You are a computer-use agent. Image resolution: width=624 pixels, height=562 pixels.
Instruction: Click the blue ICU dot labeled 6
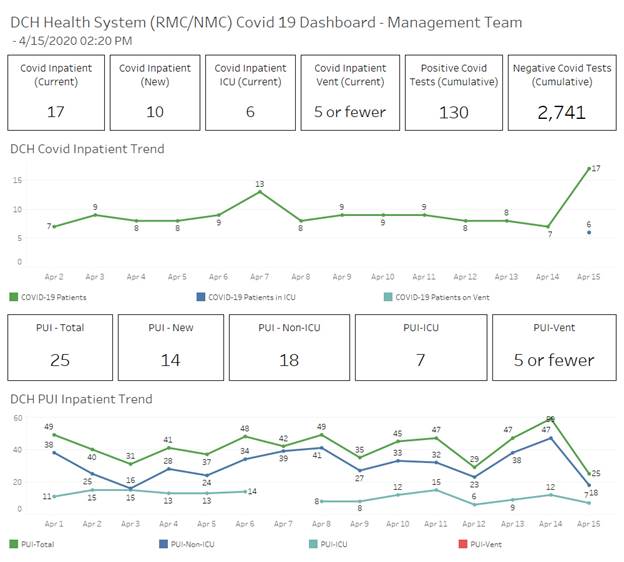[589, 232]
